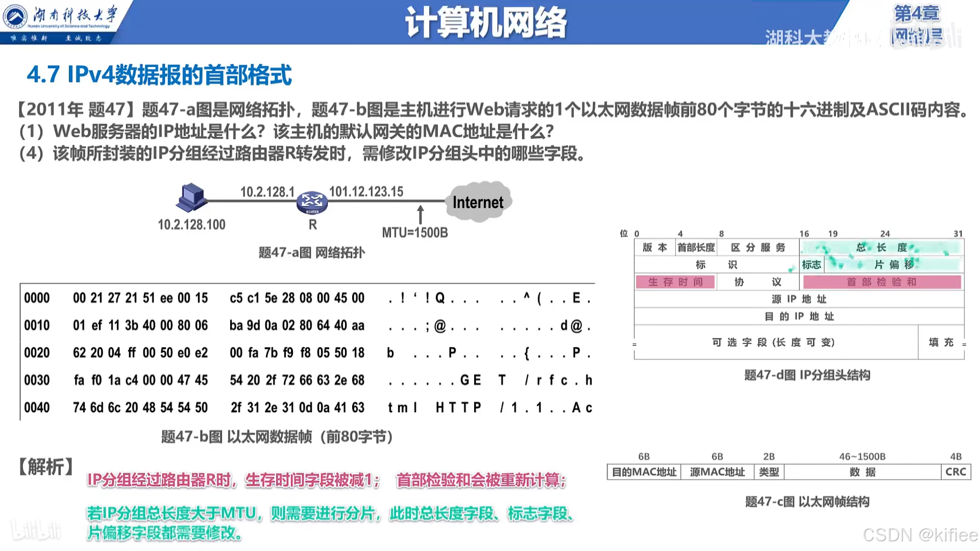Click the CRC frame cell

(955, 472)
